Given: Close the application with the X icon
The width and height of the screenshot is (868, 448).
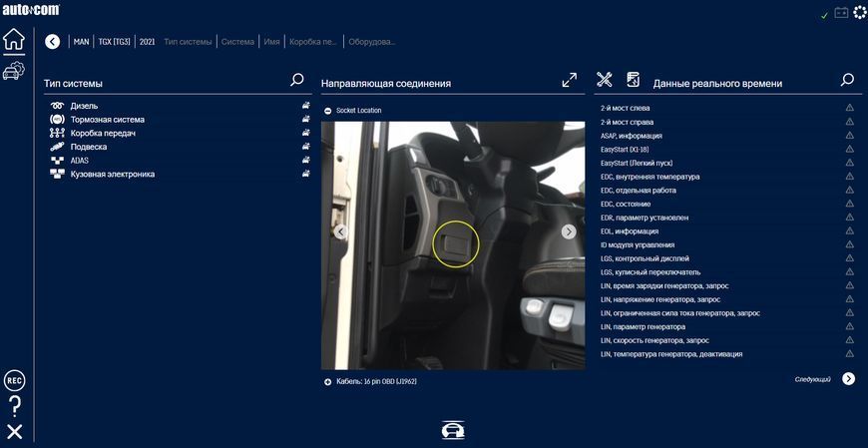Looking at the screenshot, I should [14, 432].
